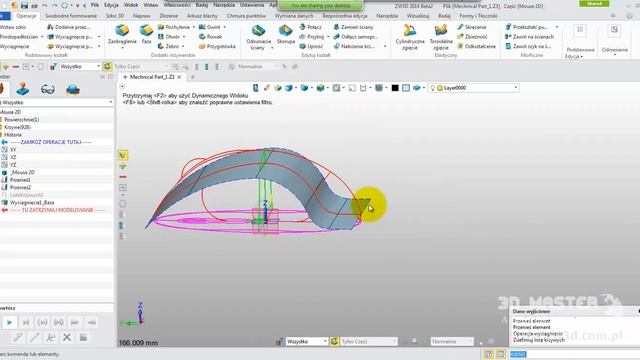Image resolution: width=640 pixels, height=360 pixels.
Task: Switch to the Arkusz blachy tab
Action: pos(202,16)
